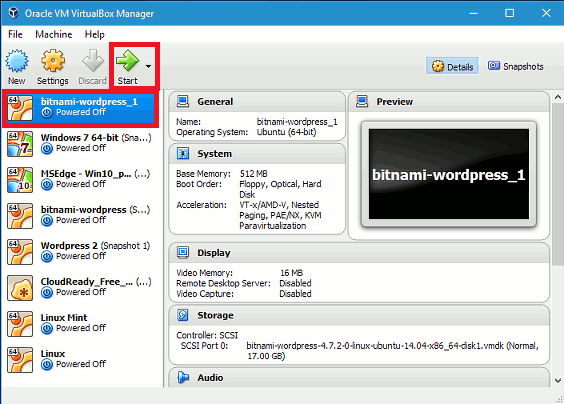Viewport: 564px width, 404px height.
Task: Click the Storage section disk icon
Action: point(183,315)
